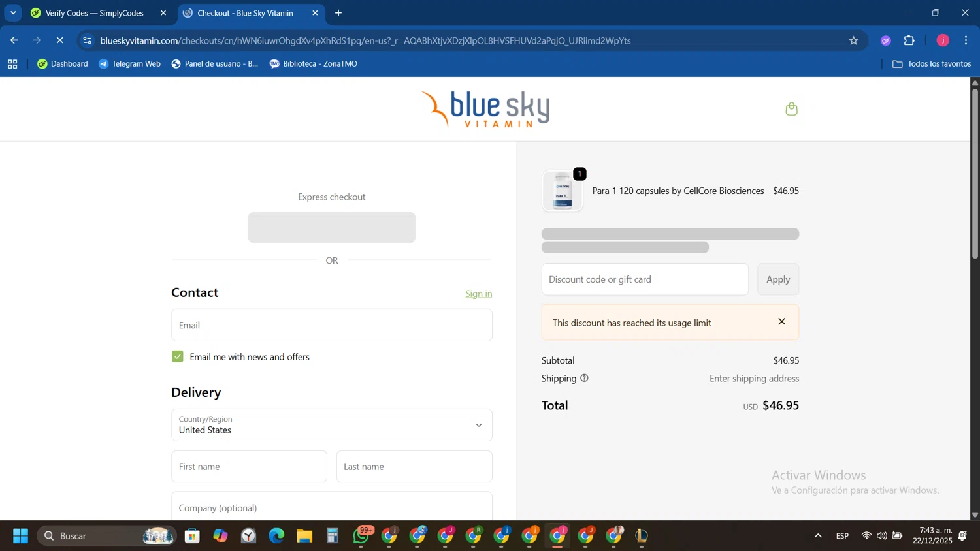Click the address bar URL
980x551 pixels.
pyautogui.click(x=366, y=40)
